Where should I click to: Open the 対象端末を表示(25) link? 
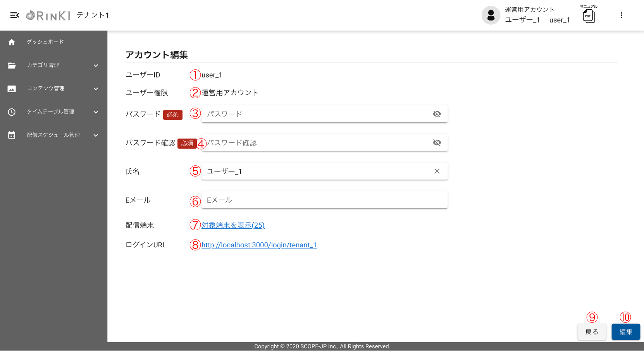point(233,225)
